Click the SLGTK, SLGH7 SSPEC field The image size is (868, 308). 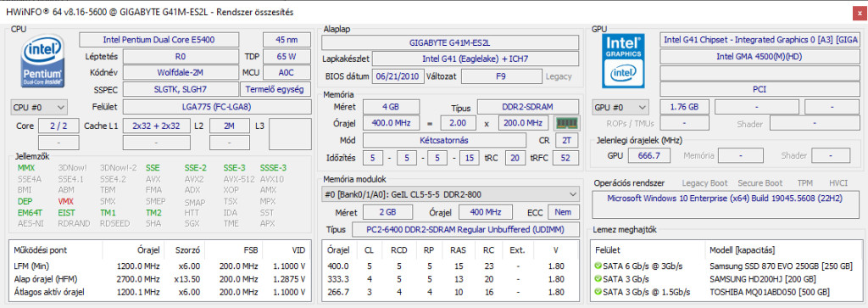point(181,89)
